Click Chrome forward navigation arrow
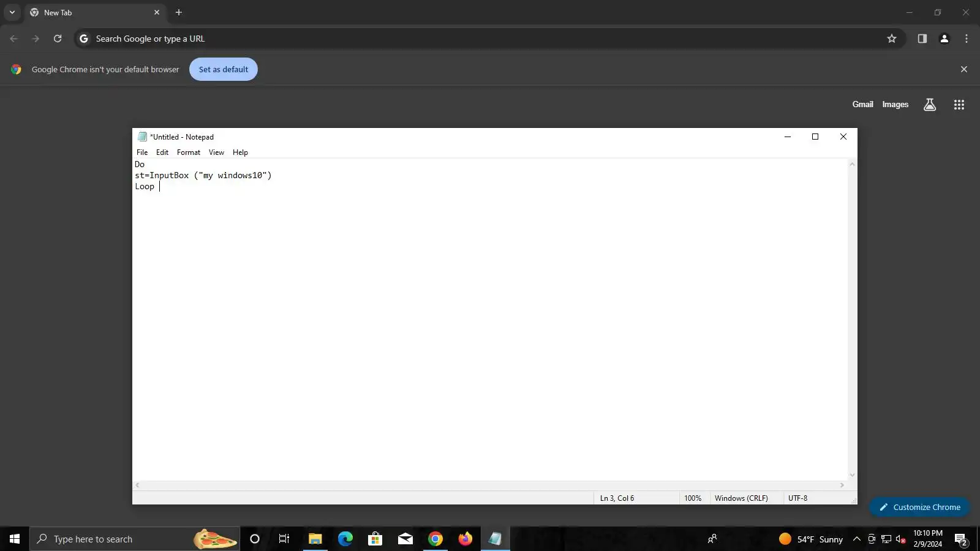 36,39
